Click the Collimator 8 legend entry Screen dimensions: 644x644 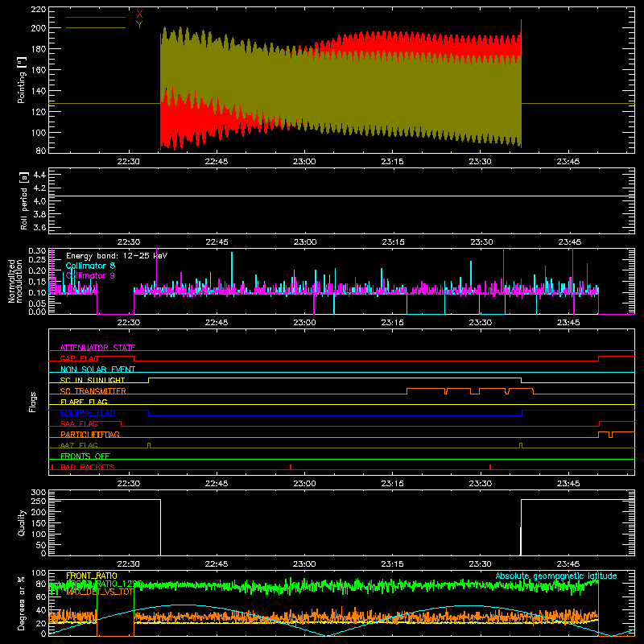point(90,266)
